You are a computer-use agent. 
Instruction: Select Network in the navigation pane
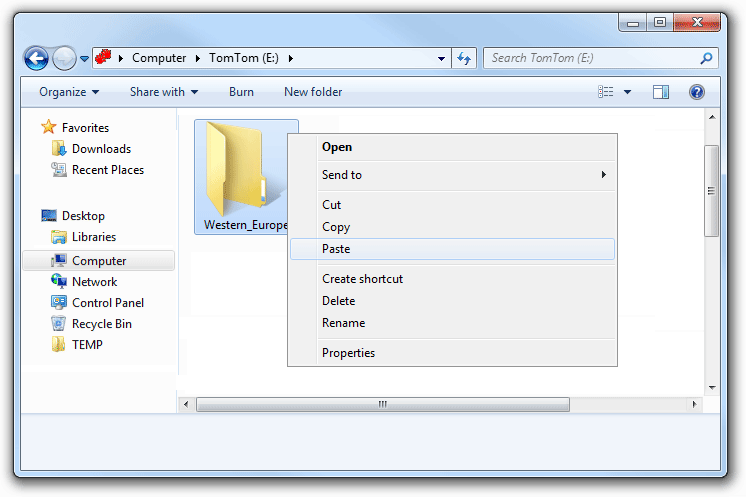[x=94, y=282]
